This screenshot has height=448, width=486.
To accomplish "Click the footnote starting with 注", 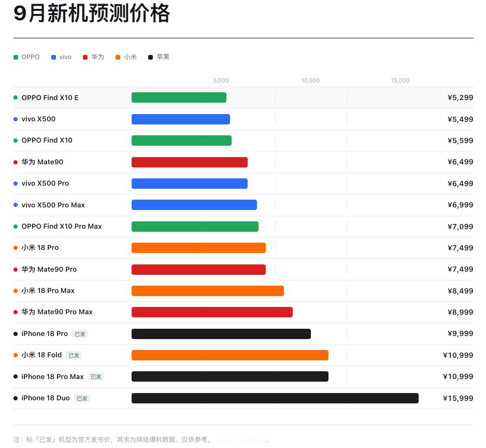I will tap(112, 440).
